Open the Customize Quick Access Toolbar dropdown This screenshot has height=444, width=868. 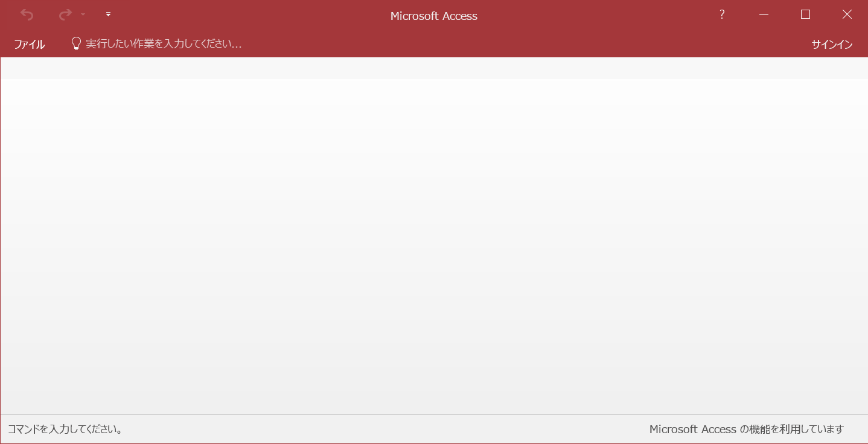click(x=108, y=14)
